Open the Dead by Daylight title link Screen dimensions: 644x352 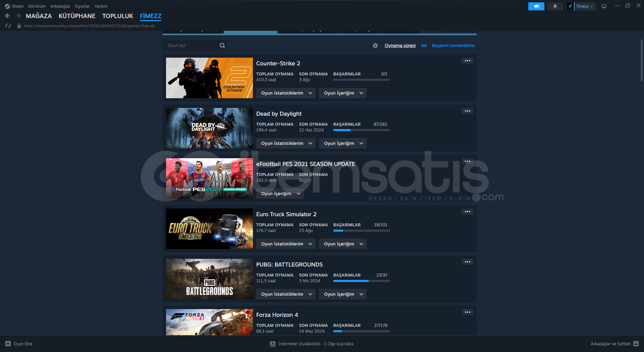click(279, 114)
